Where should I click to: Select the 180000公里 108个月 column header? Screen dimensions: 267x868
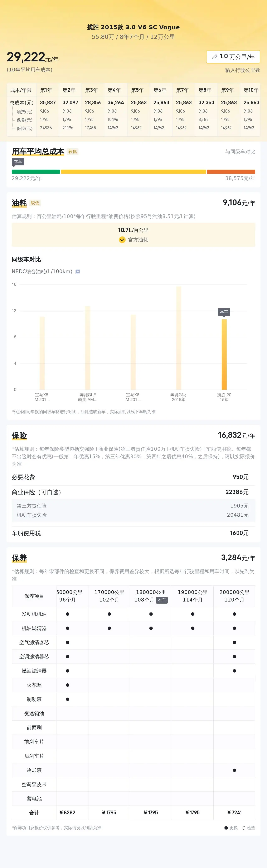[151, 596]
